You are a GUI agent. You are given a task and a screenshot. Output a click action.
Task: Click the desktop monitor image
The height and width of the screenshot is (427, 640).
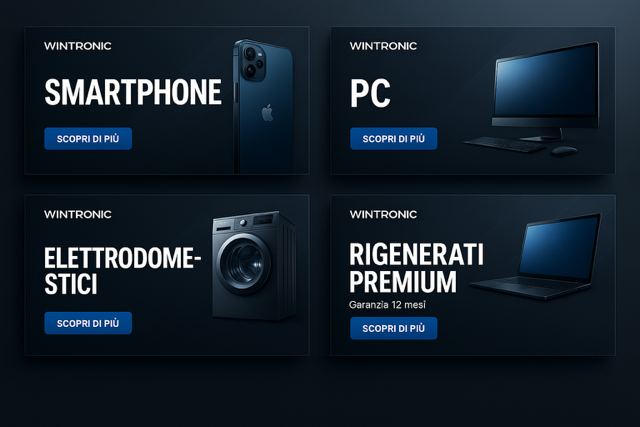click(x=546, y=91)
